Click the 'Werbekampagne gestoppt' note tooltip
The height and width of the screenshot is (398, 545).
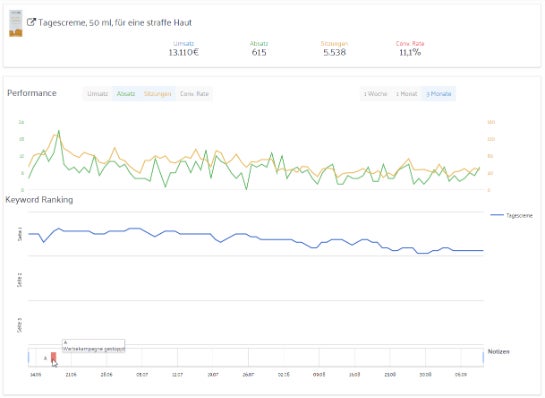click(93, 346)
